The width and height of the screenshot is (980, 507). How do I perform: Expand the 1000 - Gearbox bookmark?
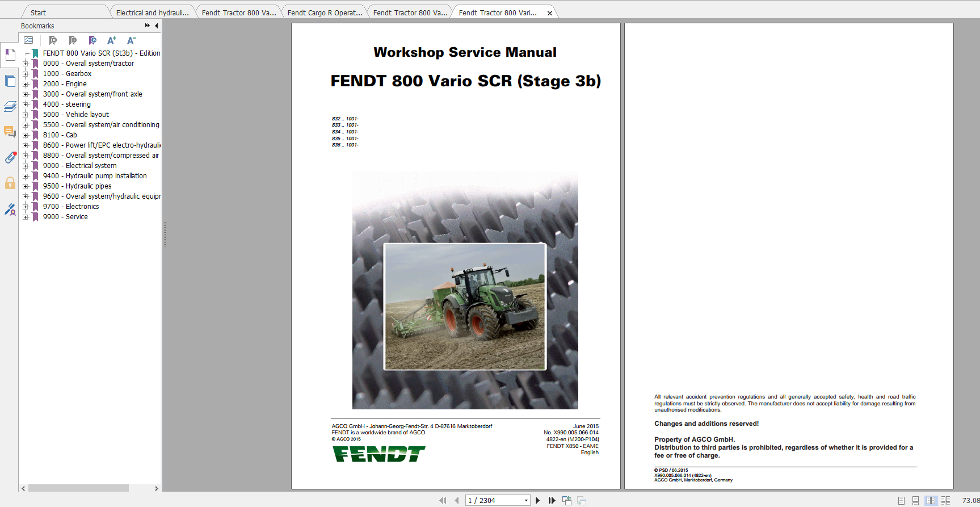pyautogui.click(x=26, y=74)
